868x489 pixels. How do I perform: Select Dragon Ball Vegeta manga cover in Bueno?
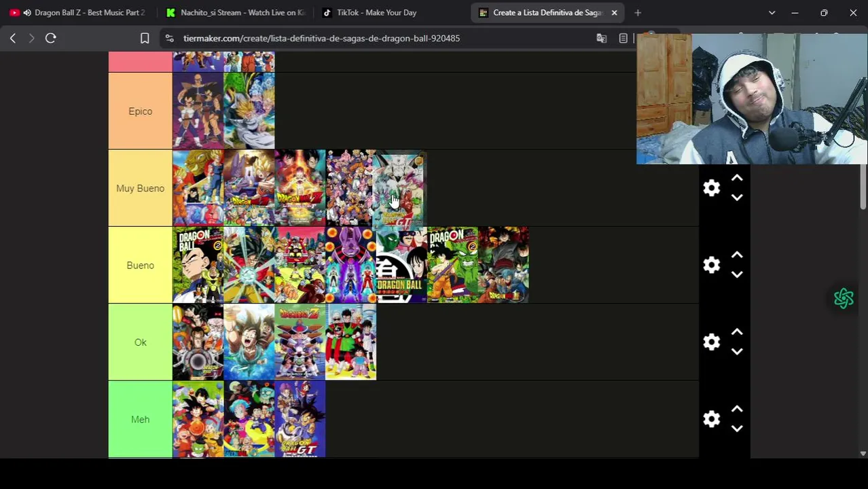pos(198,266)
